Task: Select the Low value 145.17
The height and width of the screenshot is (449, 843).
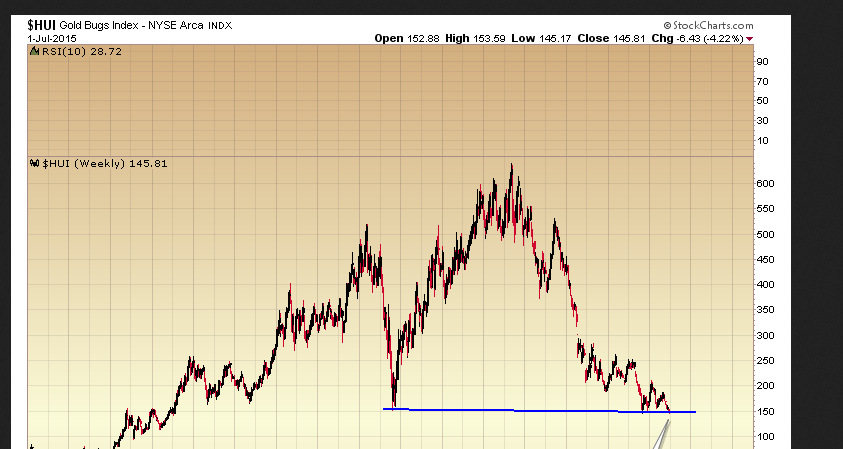Action: coord(554,39)
